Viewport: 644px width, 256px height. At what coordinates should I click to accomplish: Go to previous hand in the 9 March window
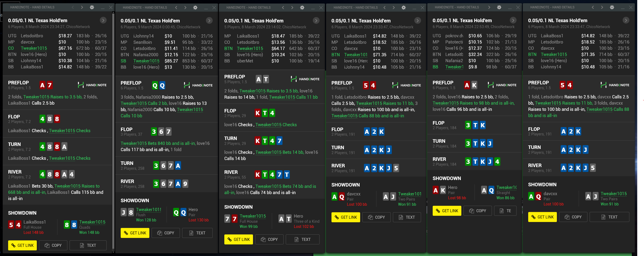176,8
